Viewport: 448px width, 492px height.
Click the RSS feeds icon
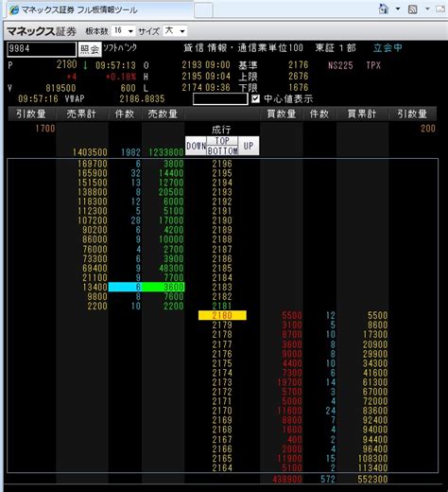pyautogui.click(x=413, y=9)
